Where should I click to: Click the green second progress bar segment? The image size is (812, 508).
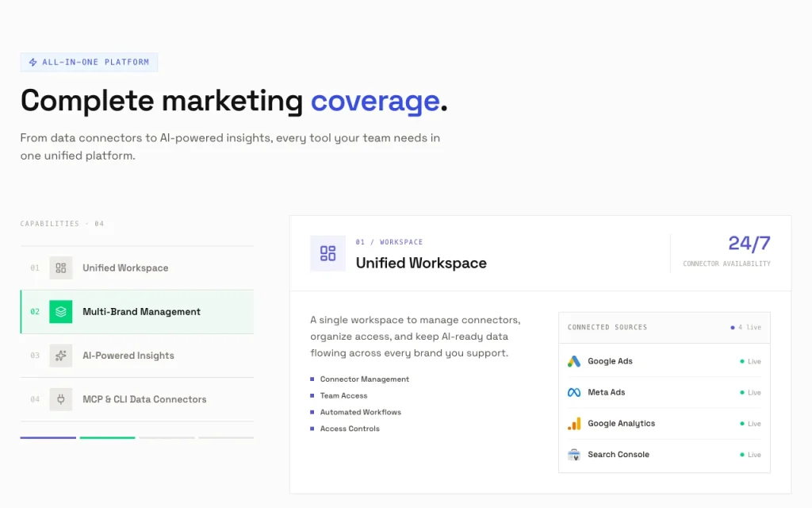point(107,437)
